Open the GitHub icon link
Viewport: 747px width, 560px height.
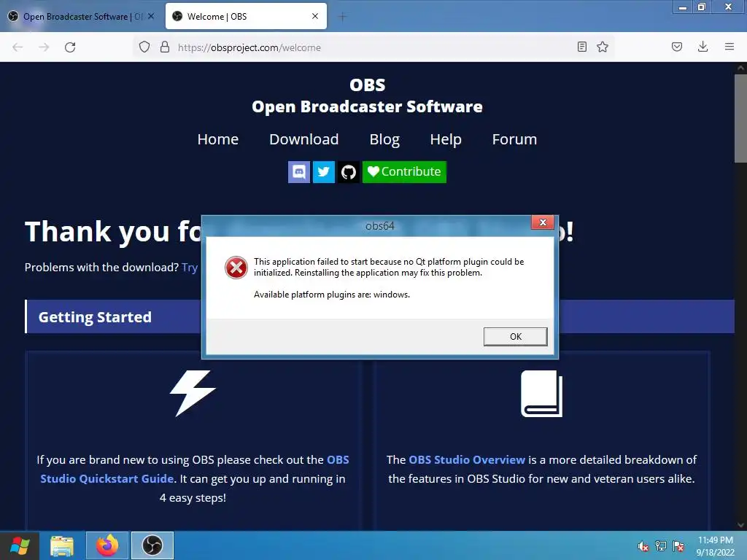[348, 172]
